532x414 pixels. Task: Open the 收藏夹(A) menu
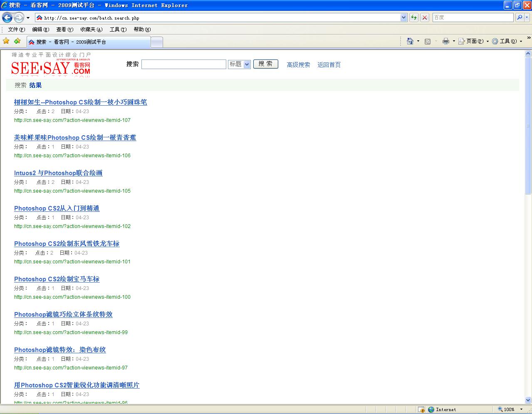(x=92, y=30)
